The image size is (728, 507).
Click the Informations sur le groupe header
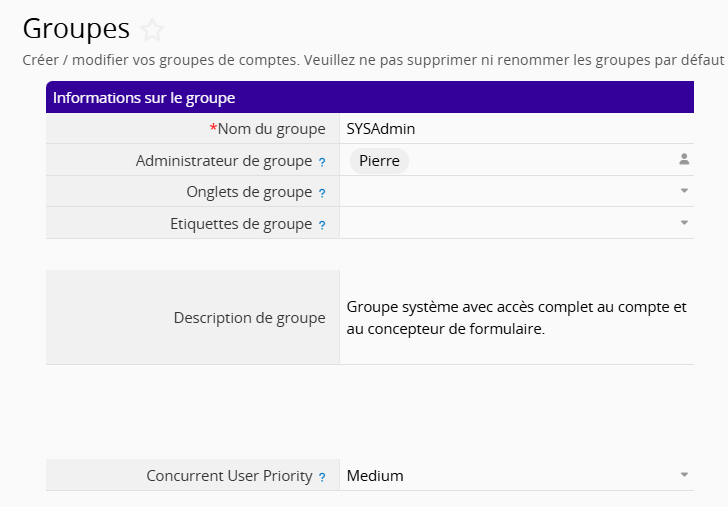click(370, 98)
